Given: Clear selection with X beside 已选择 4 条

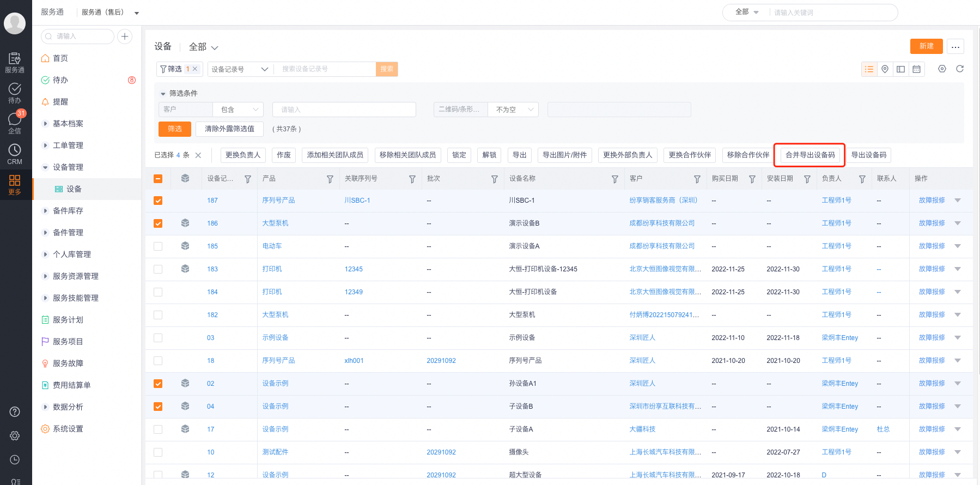Looking at the screenshot, I should point(198,155).
